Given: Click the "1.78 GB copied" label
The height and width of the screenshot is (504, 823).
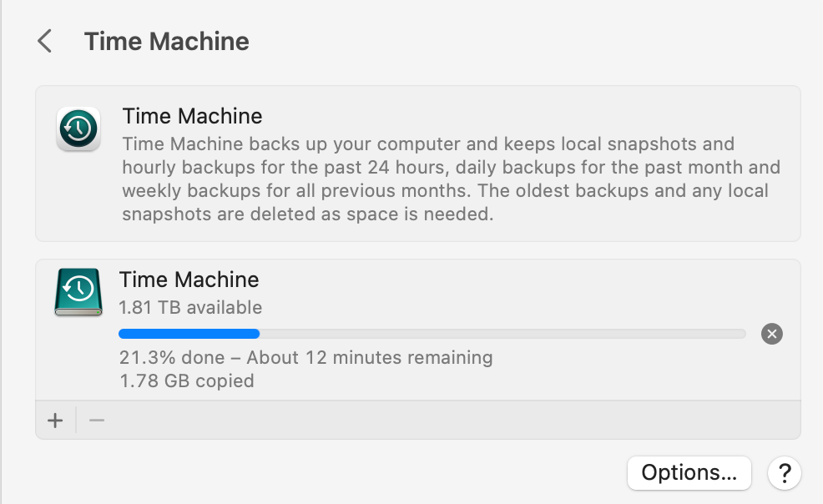Looking at the screenshot, I should point(186,381).
